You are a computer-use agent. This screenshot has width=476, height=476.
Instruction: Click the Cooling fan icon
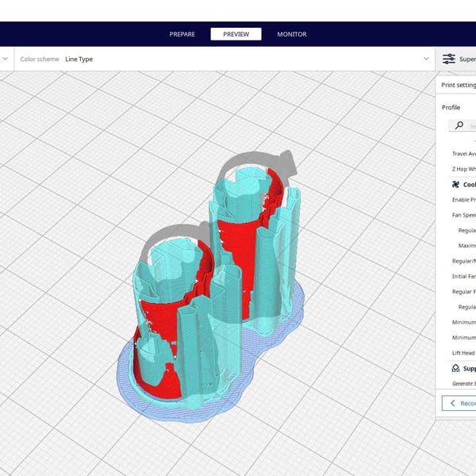coord(455,184)
